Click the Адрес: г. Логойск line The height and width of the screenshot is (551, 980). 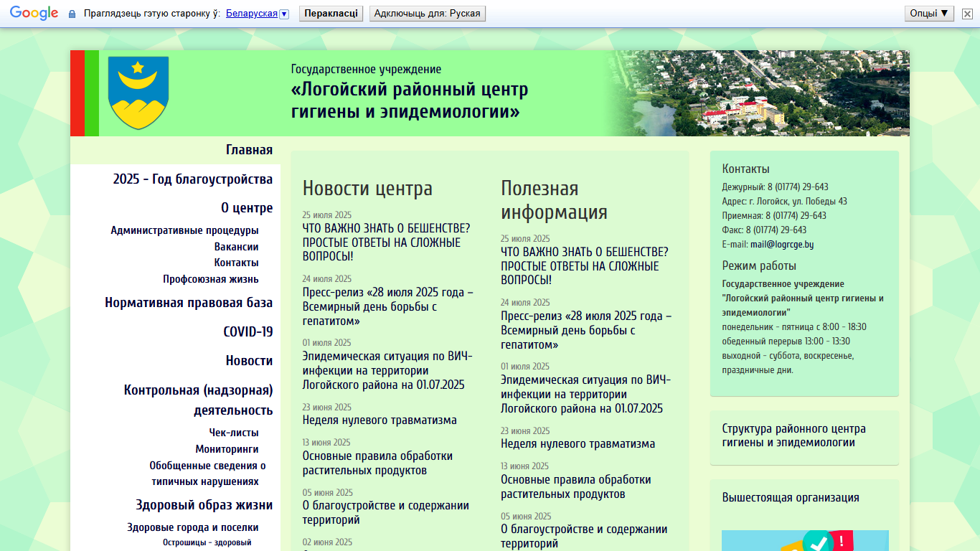click(784, 202)
